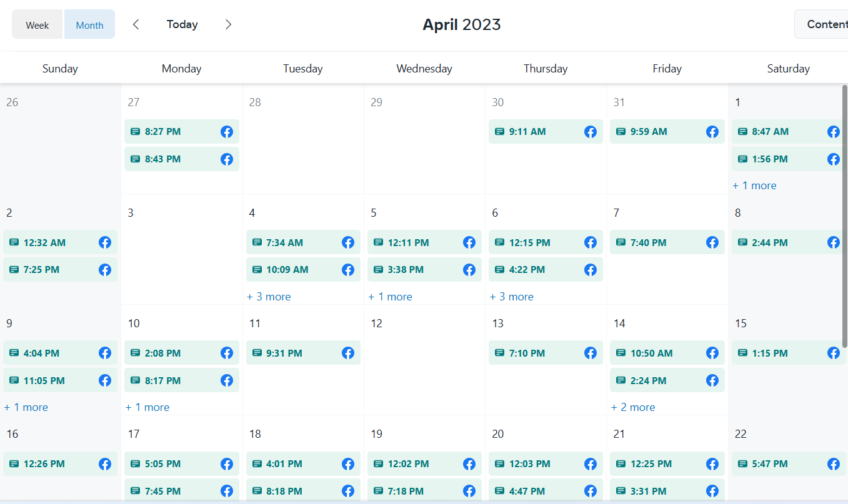Click post type icon on 9:59 AM entry
Viewport: 848px width, 504px height.
click(x=621, y=132)
